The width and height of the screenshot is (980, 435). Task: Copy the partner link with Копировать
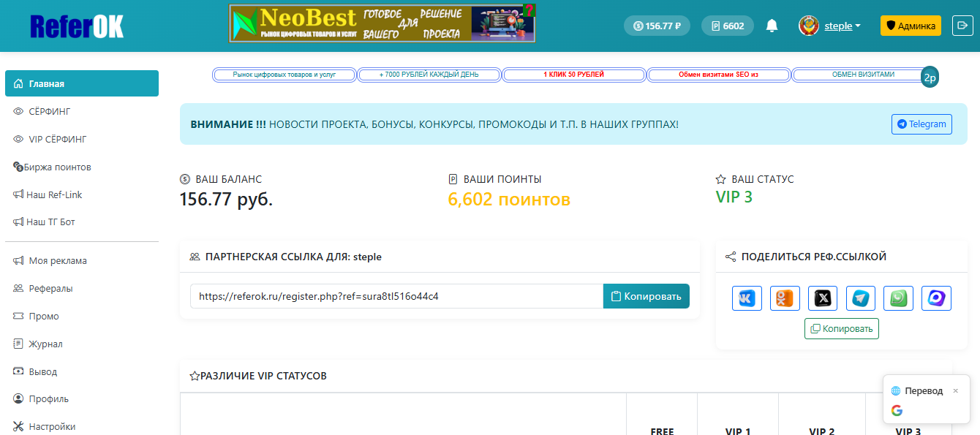[647, 296]
